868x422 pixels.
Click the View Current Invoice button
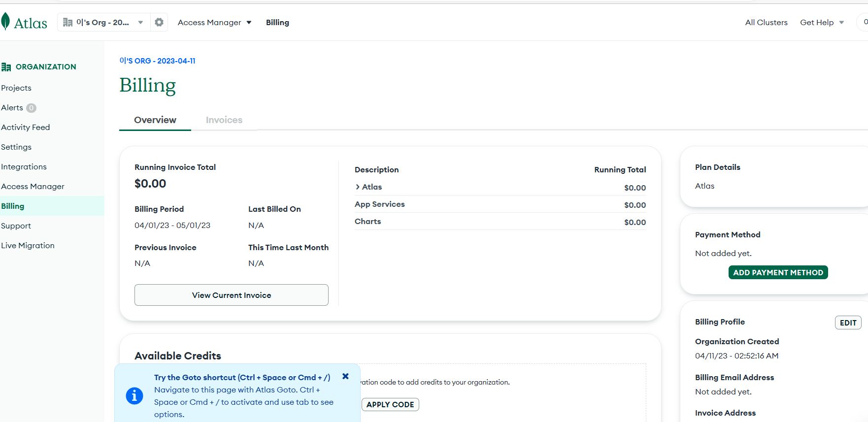(232, 295)
